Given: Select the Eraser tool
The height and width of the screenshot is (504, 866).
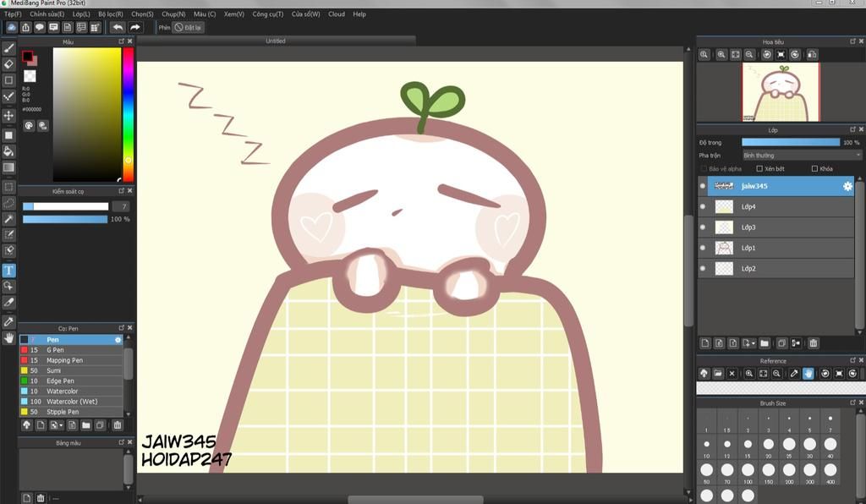Looking at the screenshot, I should coord(8,64).
